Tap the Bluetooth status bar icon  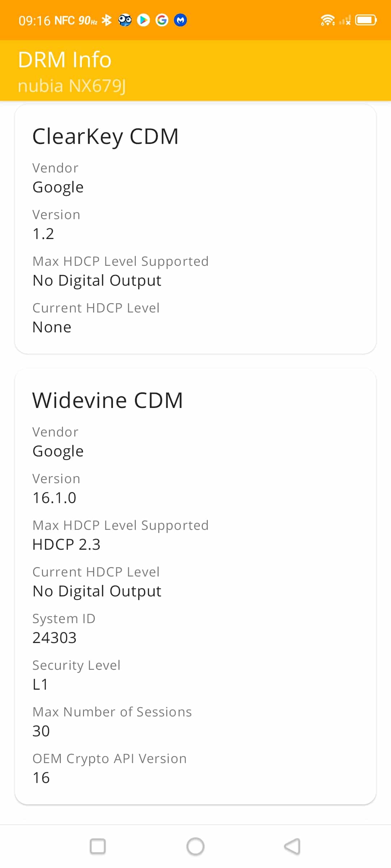106,20
